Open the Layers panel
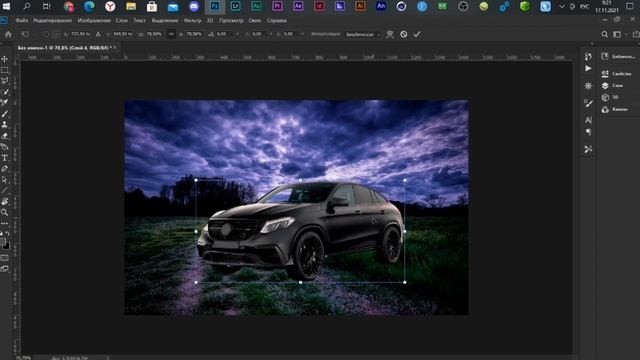Image resolution: width=640 pixels, height=360 pixels. 612,86
